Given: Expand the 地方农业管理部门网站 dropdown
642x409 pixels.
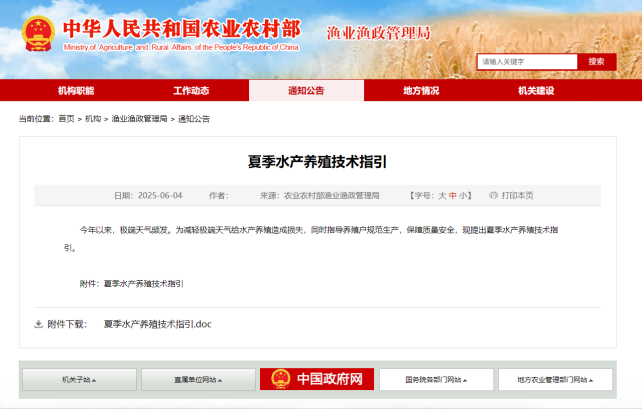Looking at the screenshot, I should (555, 380).
